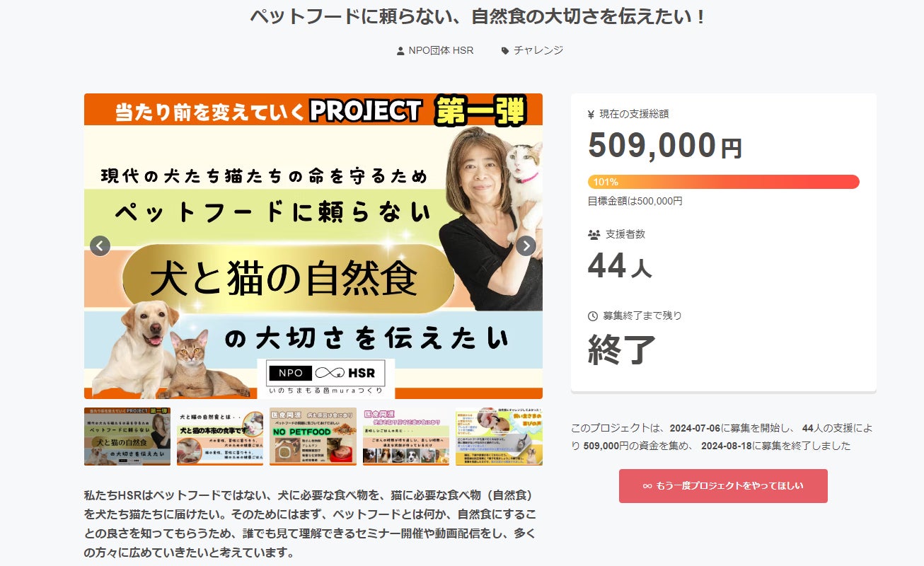Image resolution: width=924 pixels, height=566 pixels.
Task: Click the previous slide arrow on carousel
Action: (100, 246)
